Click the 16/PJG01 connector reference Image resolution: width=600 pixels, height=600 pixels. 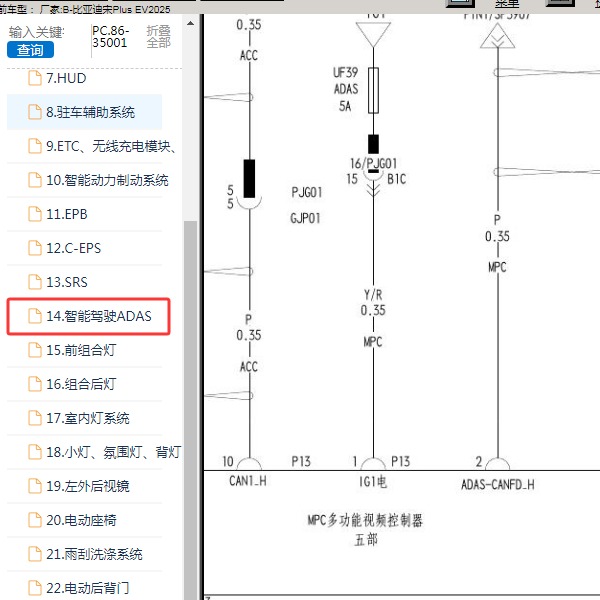pyautogui.click(x=373, y=163)
